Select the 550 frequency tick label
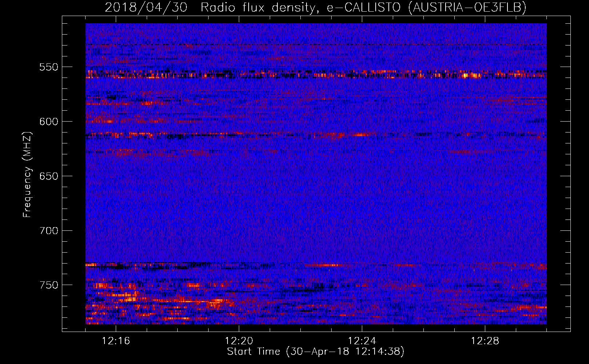The width and height of the screenshot is (589, 364). 49,67
